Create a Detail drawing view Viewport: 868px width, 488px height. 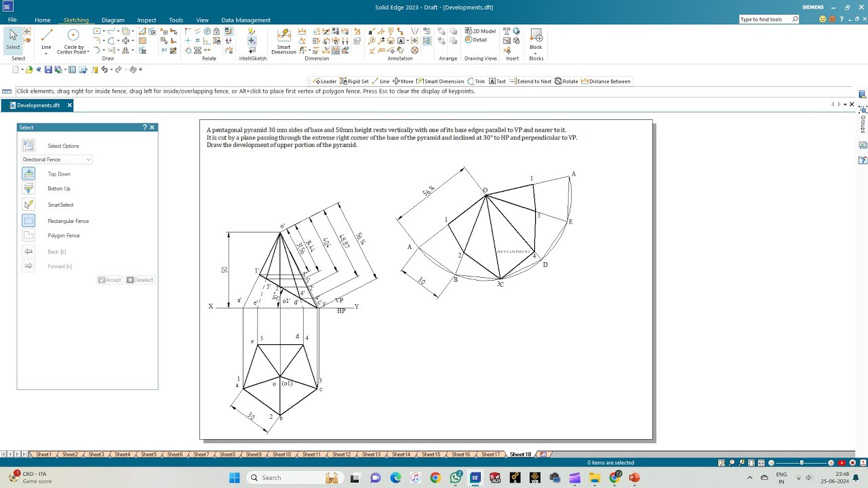click(476, 40)
